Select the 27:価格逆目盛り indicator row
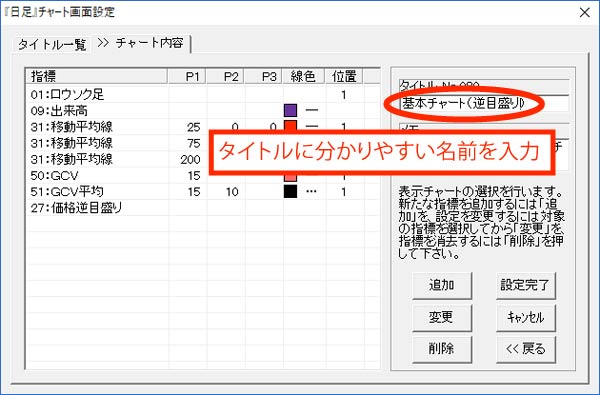600x395 pixels. 203,208
